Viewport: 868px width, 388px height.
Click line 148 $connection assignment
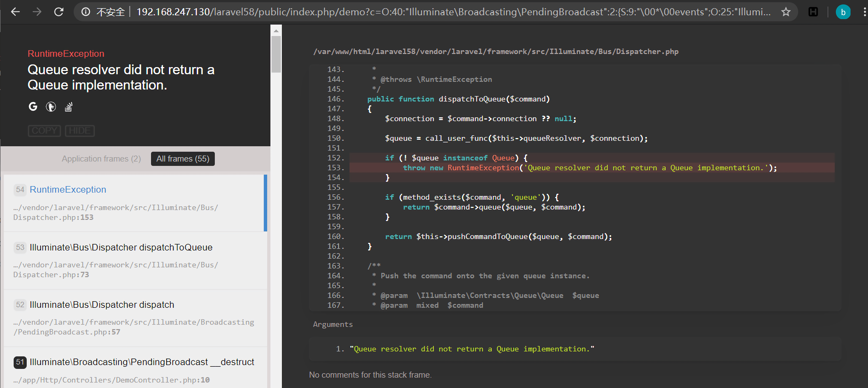481,119
